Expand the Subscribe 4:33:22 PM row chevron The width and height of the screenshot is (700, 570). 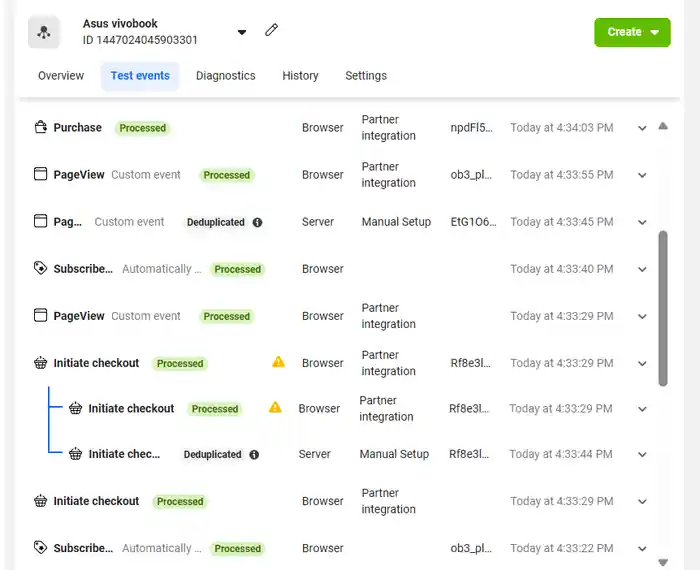(x=642, y=549)
